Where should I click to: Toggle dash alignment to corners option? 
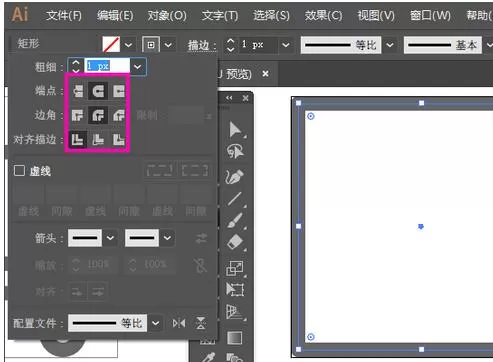tap(195, 170)
